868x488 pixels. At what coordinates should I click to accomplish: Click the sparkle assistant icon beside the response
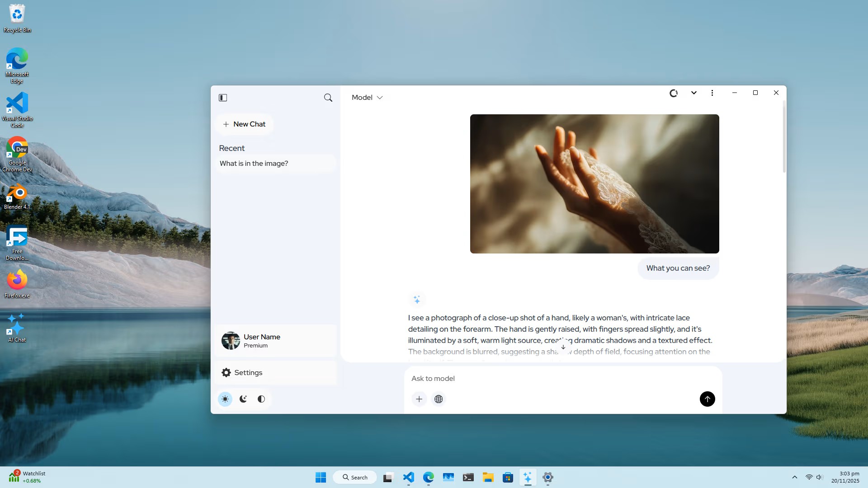(417, 300)
